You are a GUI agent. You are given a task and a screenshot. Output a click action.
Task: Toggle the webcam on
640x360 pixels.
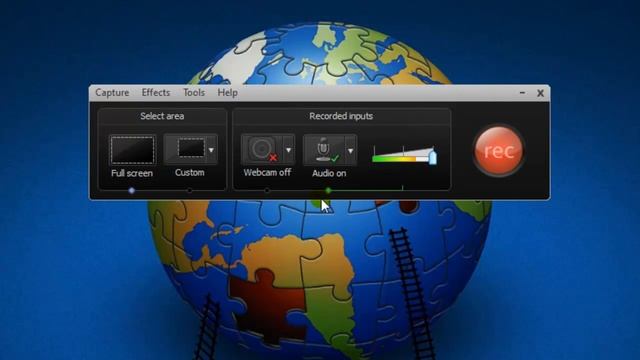click(x=262, y=150)
